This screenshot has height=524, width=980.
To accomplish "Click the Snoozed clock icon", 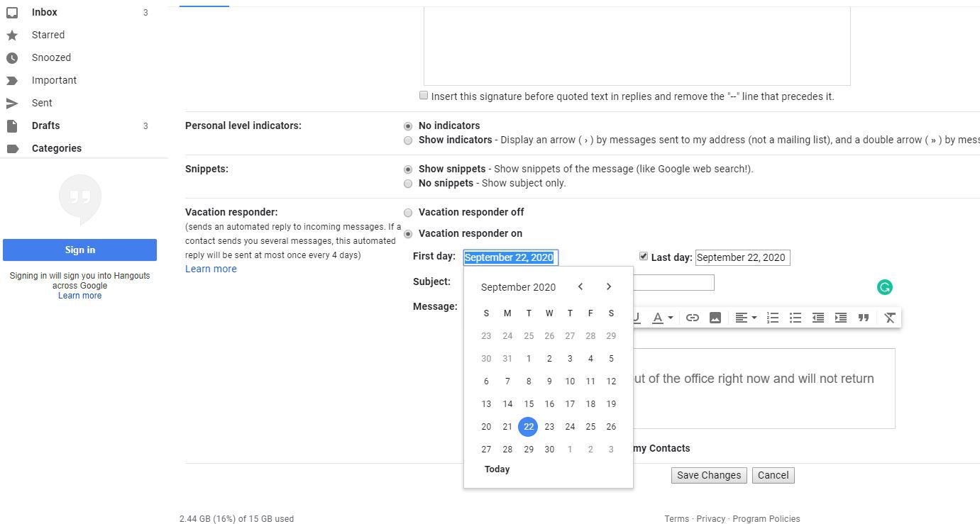I will pos(12,57).
